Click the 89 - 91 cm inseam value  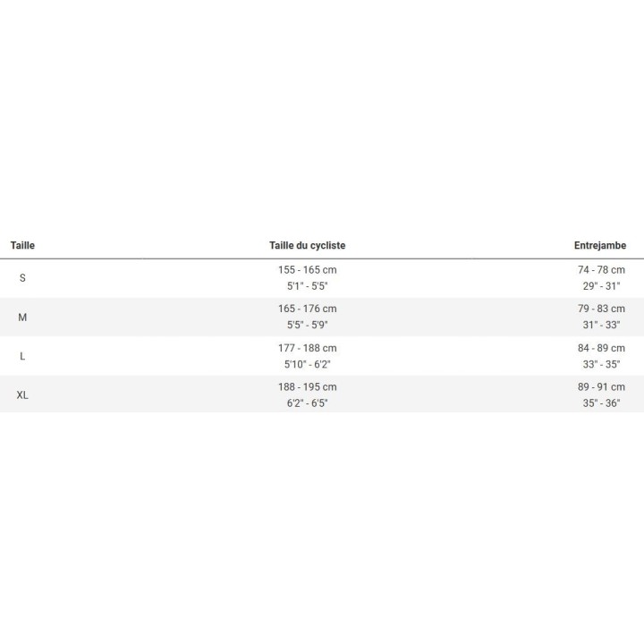(601, 387)
